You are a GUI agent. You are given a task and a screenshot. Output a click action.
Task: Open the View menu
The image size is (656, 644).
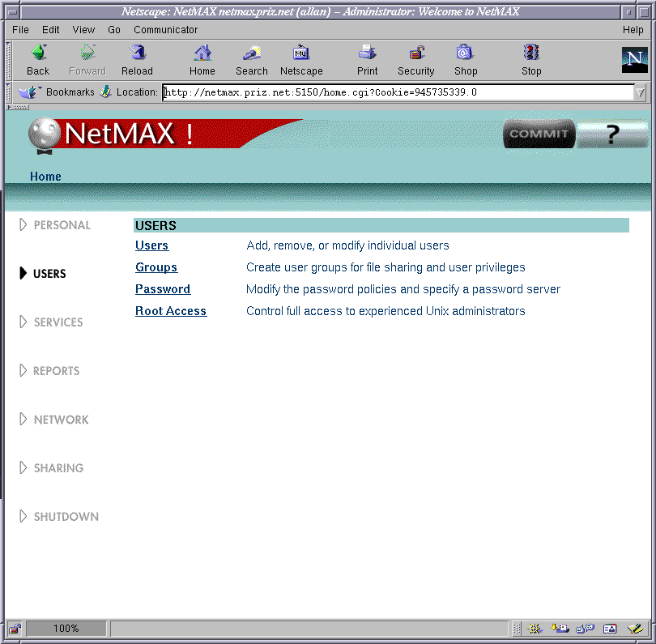coord(83,30)
